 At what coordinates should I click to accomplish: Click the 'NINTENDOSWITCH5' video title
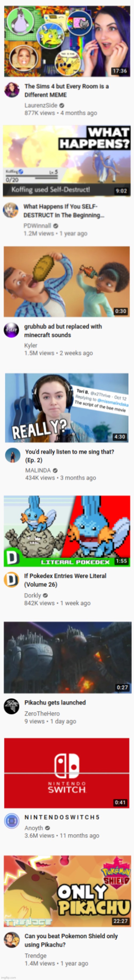(62, 817)
